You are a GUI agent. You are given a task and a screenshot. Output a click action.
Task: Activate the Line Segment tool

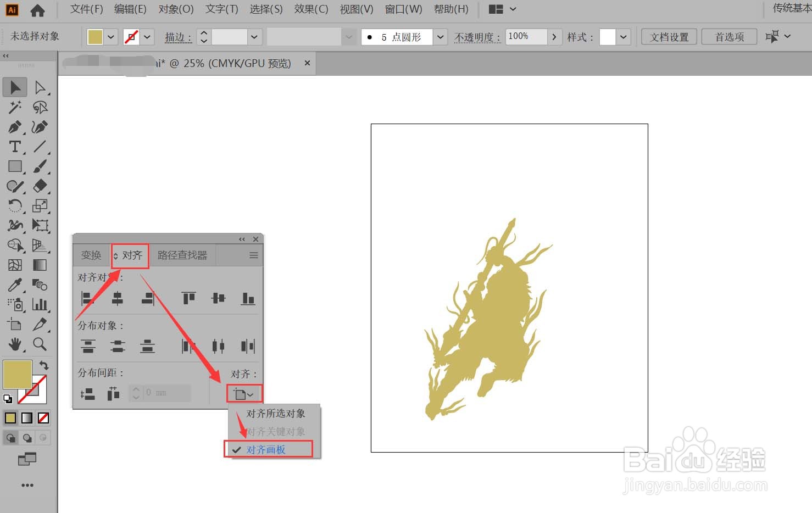40,147
